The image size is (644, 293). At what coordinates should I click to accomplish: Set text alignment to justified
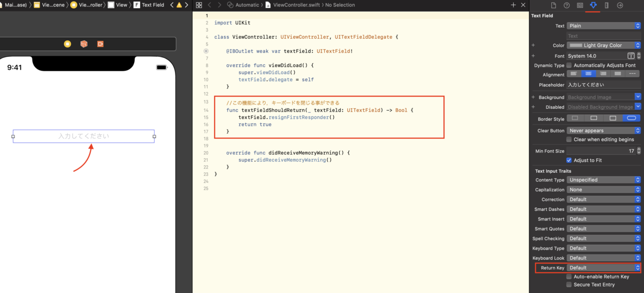pos(618,74)
